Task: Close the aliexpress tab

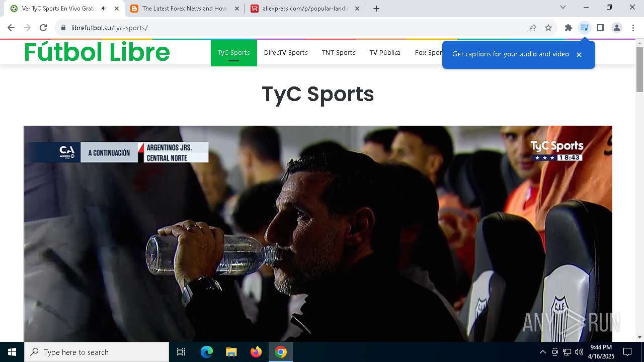Action: coord(357,9)
